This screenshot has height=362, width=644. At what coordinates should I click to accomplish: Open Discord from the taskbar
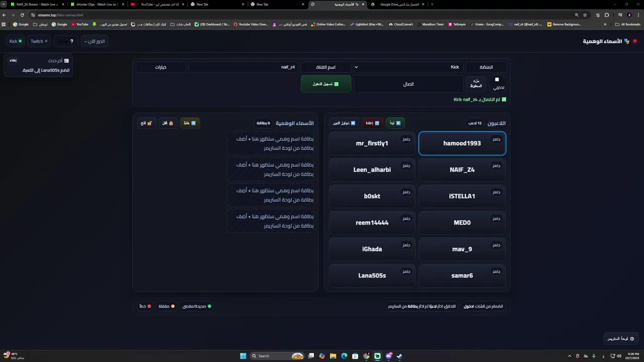pyautogui.click(x=388, y=356)
